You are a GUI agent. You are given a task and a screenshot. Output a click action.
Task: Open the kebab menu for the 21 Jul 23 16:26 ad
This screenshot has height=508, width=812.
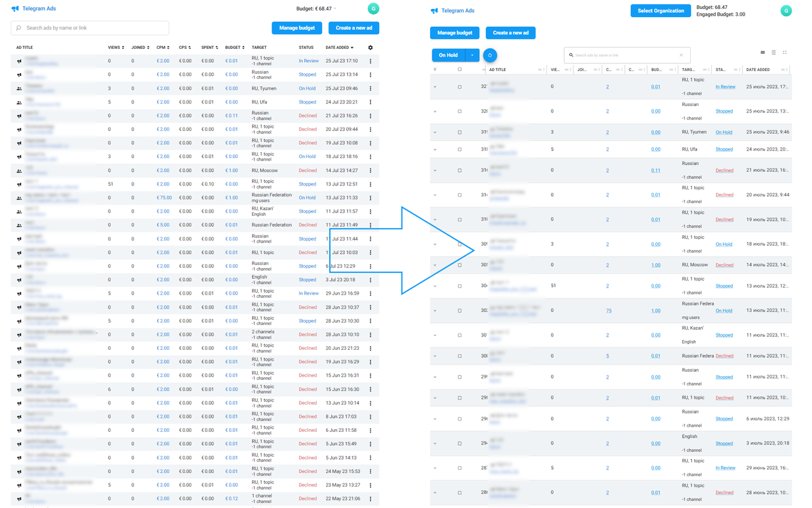[x=370, y=116]
